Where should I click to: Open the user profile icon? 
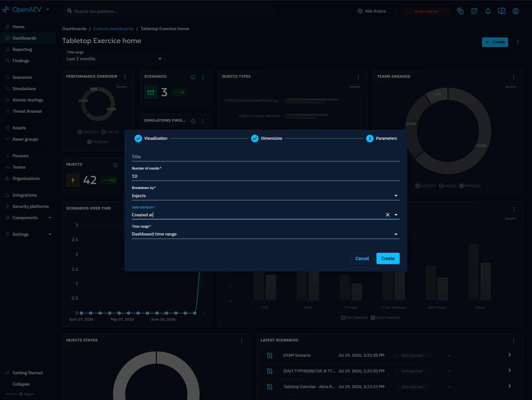tap(515, 11)
